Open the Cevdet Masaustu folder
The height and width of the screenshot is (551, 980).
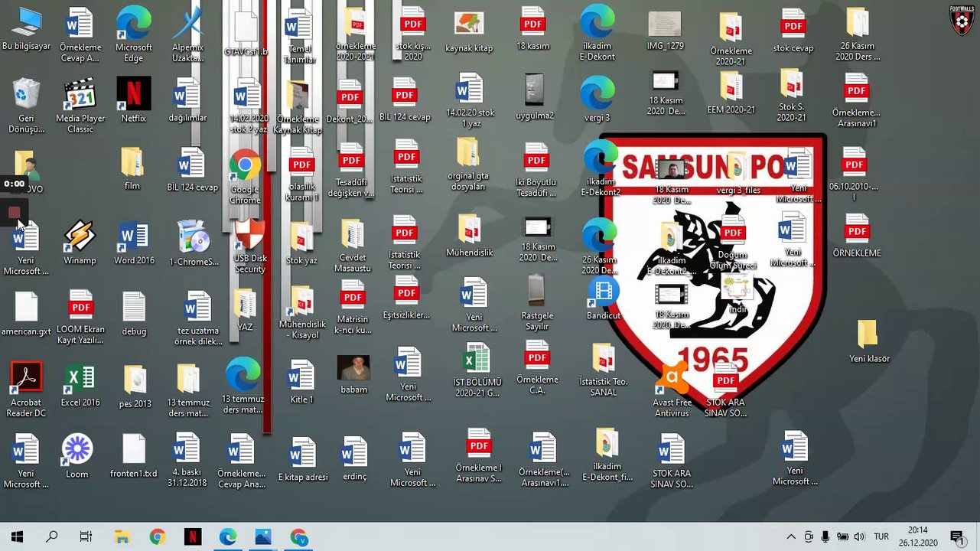tap(352, 246)
